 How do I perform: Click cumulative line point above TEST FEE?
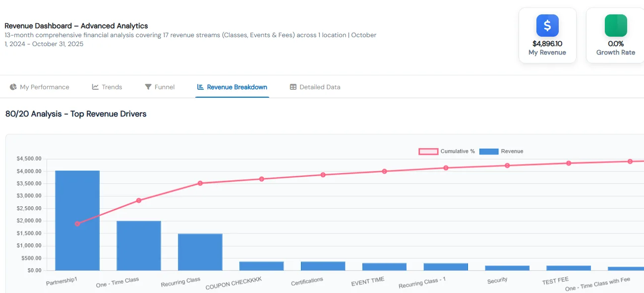tap(569, 163)
